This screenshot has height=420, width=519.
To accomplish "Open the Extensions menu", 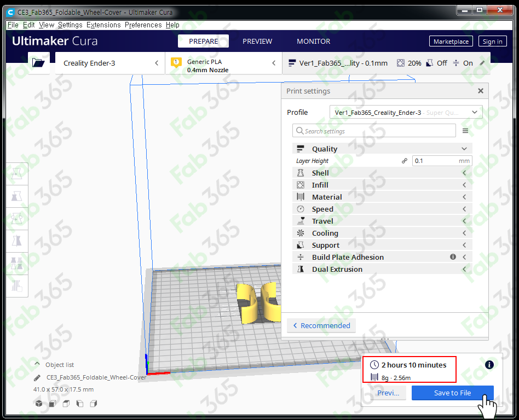I will (x=103, y=25).
